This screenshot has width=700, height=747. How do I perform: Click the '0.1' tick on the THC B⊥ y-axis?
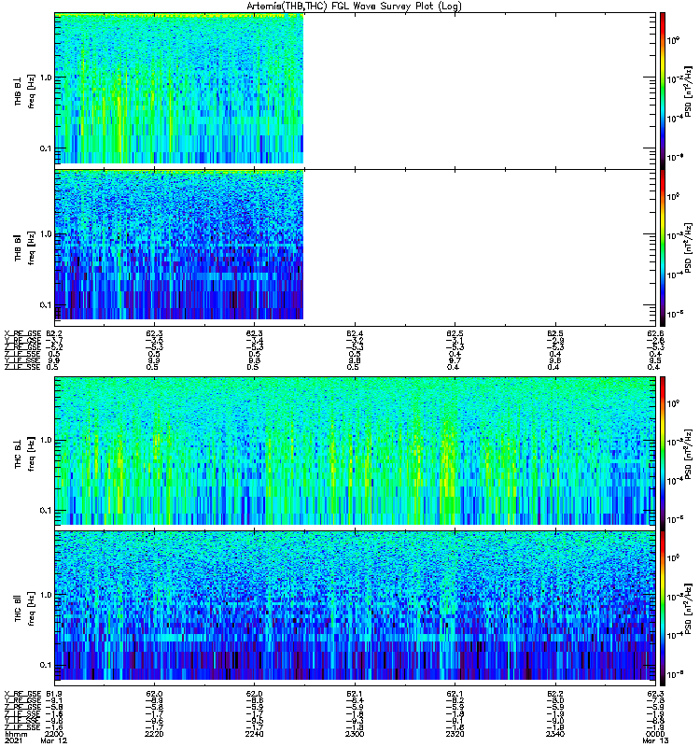pos(46,510)
